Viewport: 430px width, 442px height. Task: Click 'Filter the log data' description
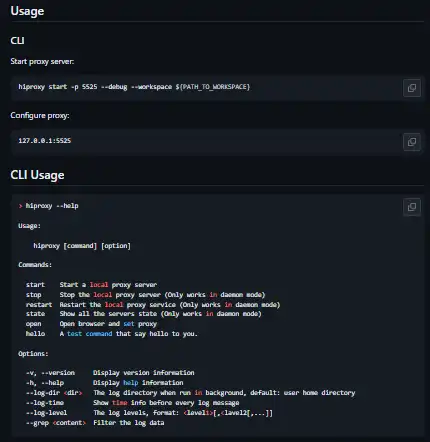click(x=129, y=423)
